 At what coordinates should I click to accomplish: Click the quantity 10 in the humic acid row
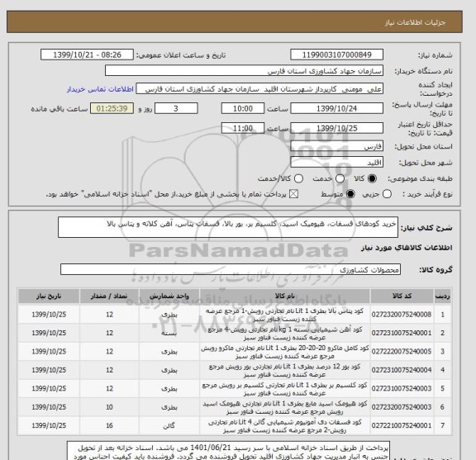[110, 407]
